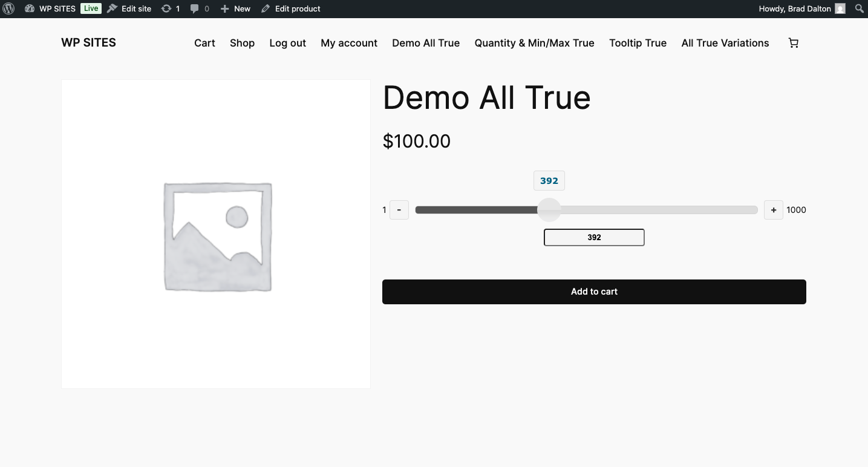Open the shopping cart icon
The image size is (868, 467).
coord(793,43)
